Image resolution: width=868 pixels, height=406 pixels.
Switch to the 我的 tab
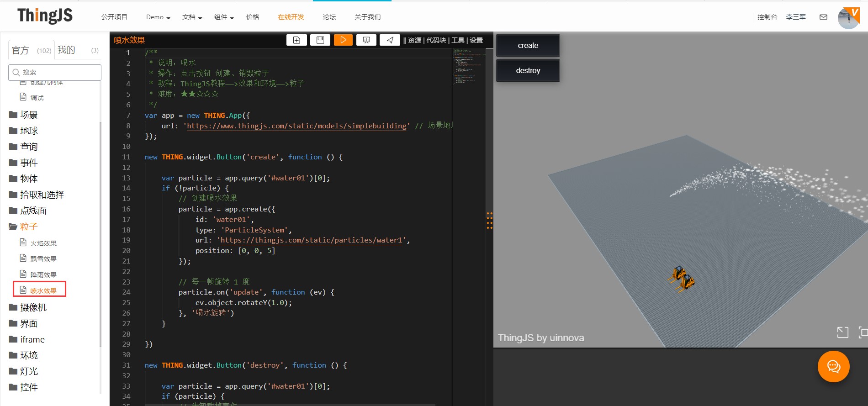click(78, 50)
